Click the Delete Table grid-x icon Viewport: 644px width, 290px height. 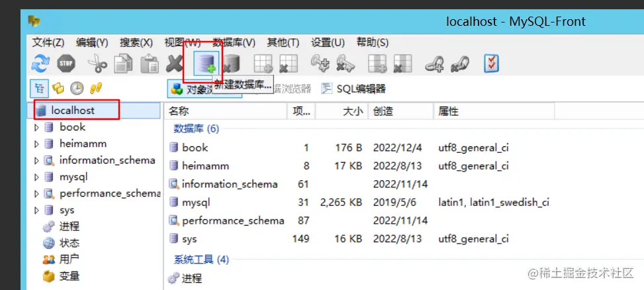pos(289,64)
